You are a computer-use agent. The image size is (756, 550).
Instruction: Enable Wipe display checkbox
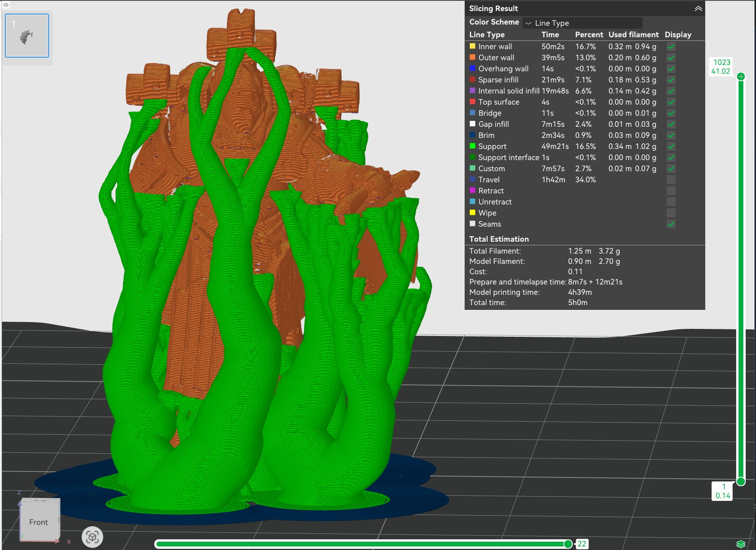click(671, 213)
